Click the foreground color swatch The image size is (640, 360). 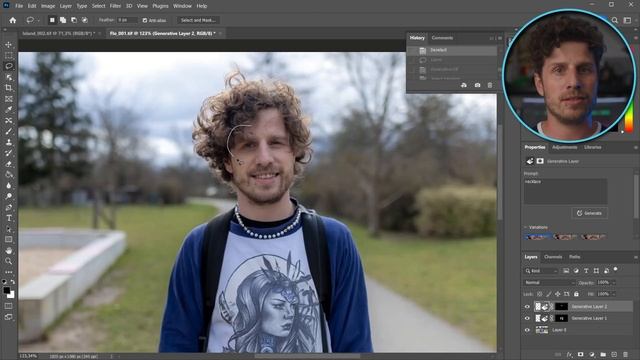click(7, 290)
